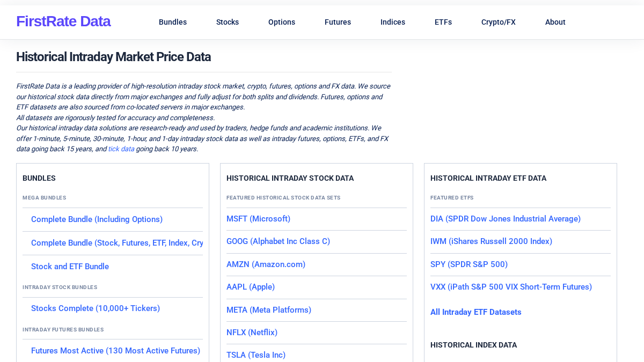644x362 pixels.
Task: Open SPY (SPDR S&P 500)
Action: [469, 264]
